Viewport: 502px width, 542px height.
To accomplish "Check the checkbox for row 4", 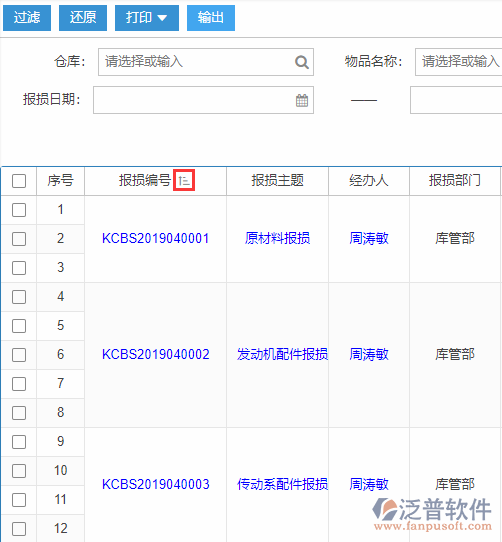I will click(x=19, y=297).
